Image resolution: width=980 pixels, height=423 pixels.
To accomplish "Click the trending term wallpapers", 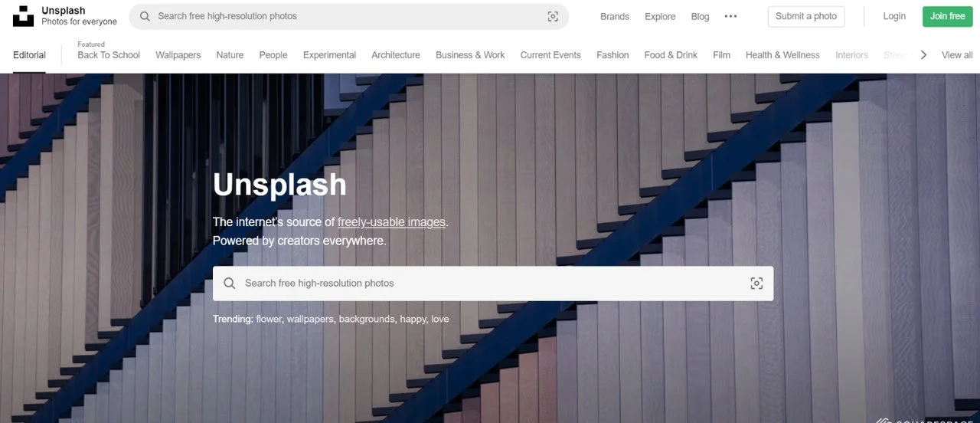I will (311, 319).
